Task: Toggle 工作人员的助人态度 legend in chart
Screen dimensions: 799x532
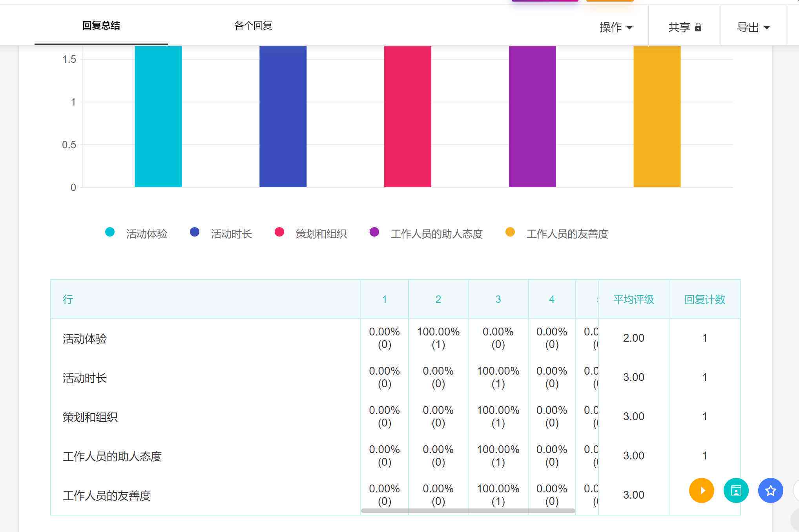Action: [426, 233]
